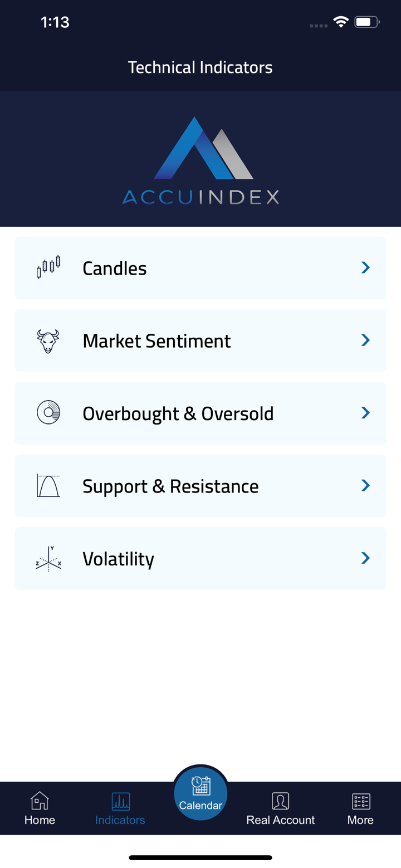Open the Calendar tab

(x=200, y=792)
